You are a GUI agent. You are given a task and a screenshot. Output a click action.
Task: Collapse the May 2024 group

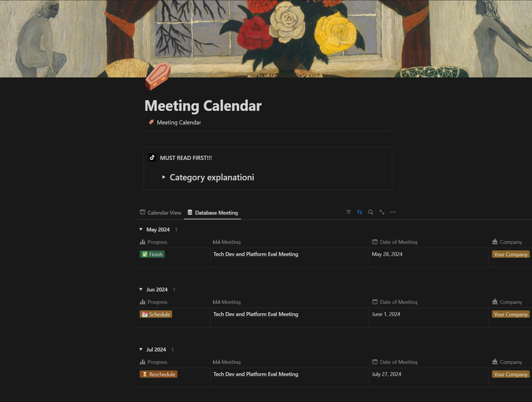pyautogui.click(x=141, y=230)
